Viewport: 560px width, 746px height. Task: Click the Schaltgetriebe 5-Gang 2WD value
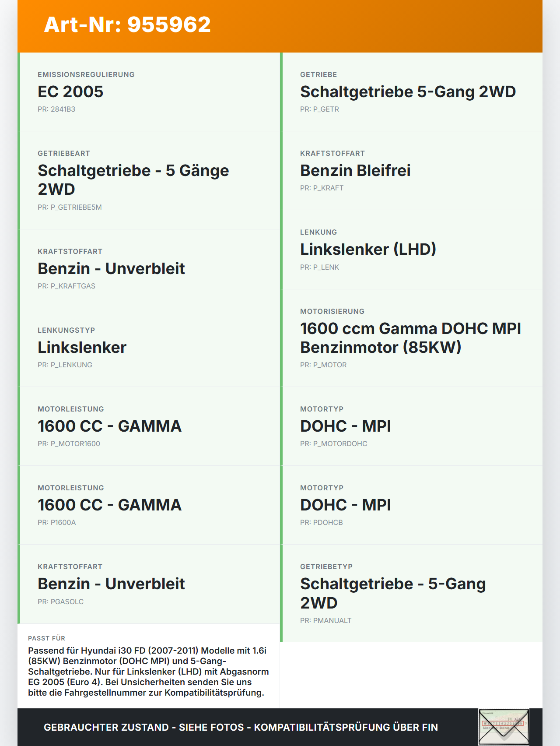point(408,92)
